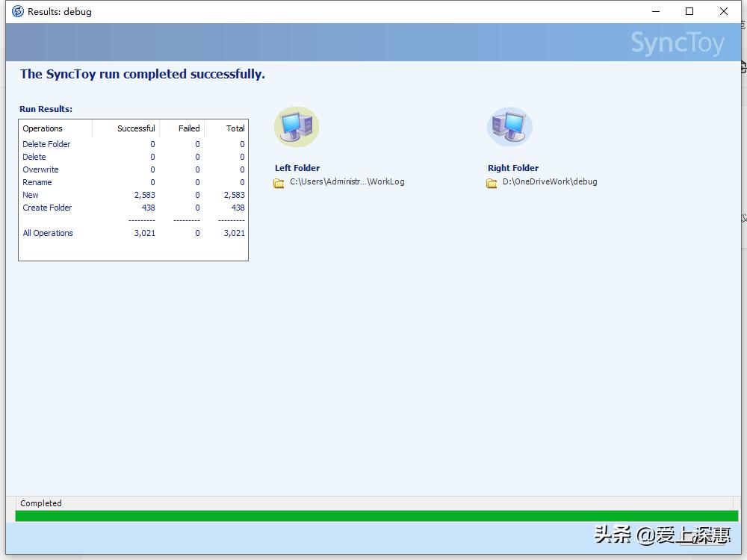Click the Failed value 0 for All Operations
Image resolution: width=747 pixels, height=560 pixels.
tap(197, 233)
